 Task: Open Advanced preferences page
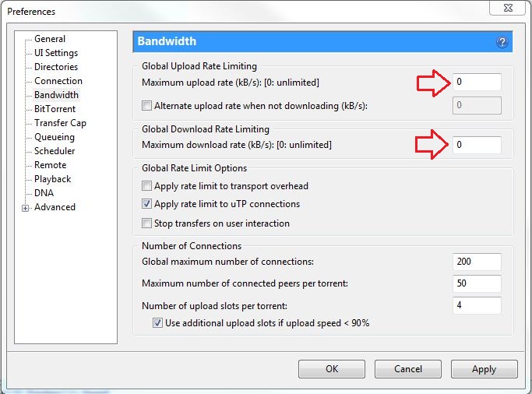(55, 207)
